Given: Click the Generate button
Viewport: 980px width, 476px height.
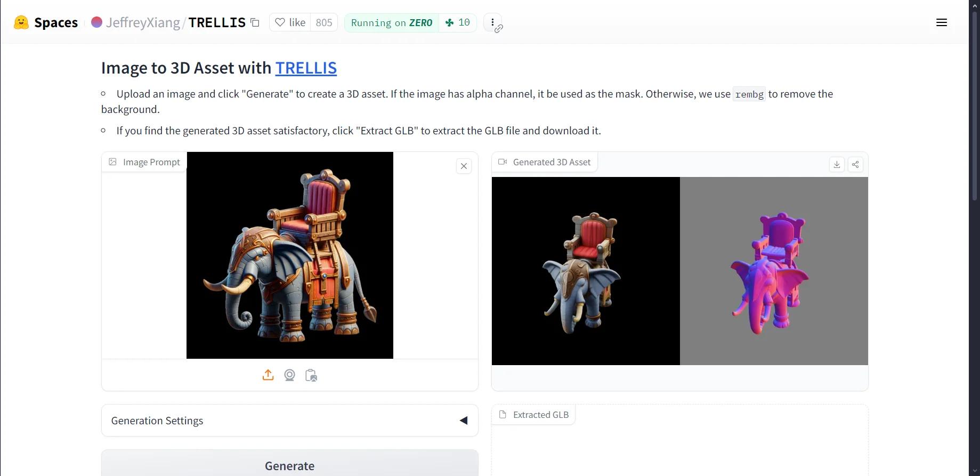Looking at the screenshot, I should (290, 465).
